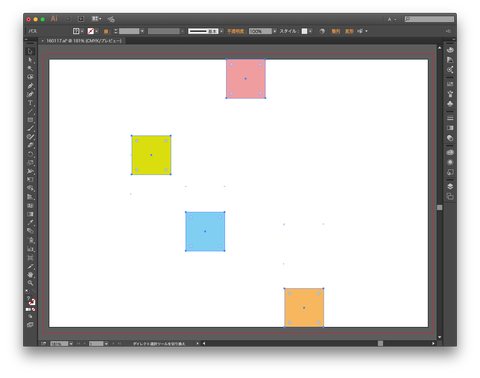Select the Free Transform tool
Image resolution: width=480 pixels, height=378 pixels.
coord(30,180)
